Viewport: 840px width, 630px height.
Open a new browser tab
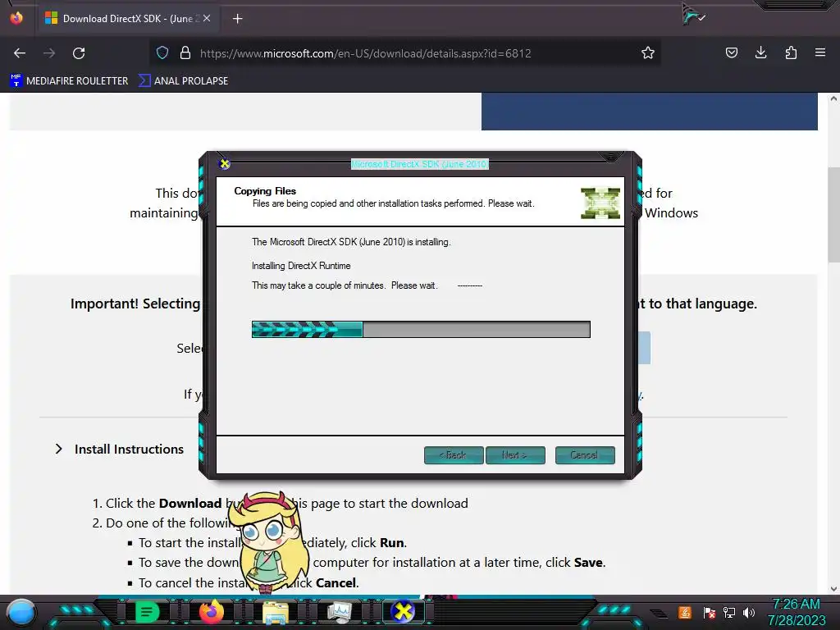(237, 19)
